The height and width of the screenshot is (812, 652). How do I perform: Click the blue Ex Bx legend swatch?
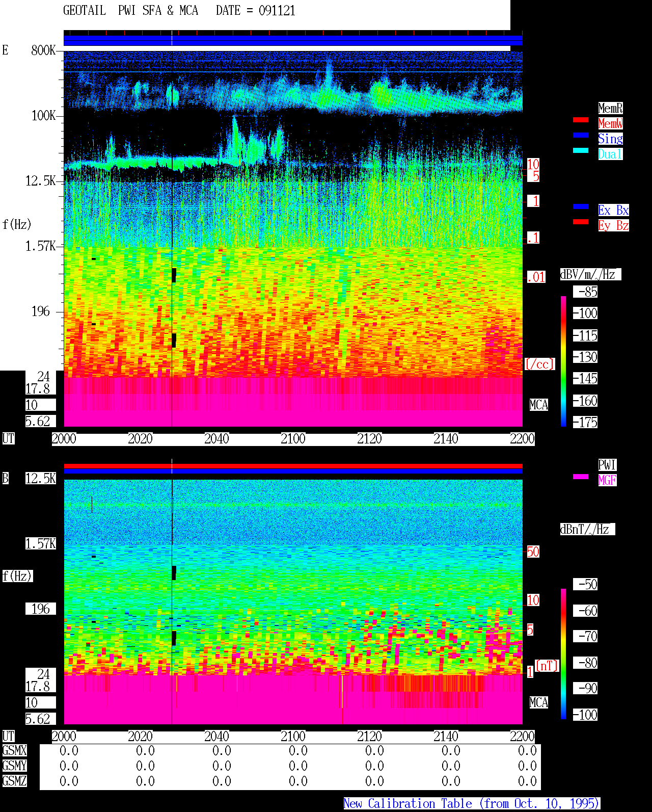click(581, 206)
